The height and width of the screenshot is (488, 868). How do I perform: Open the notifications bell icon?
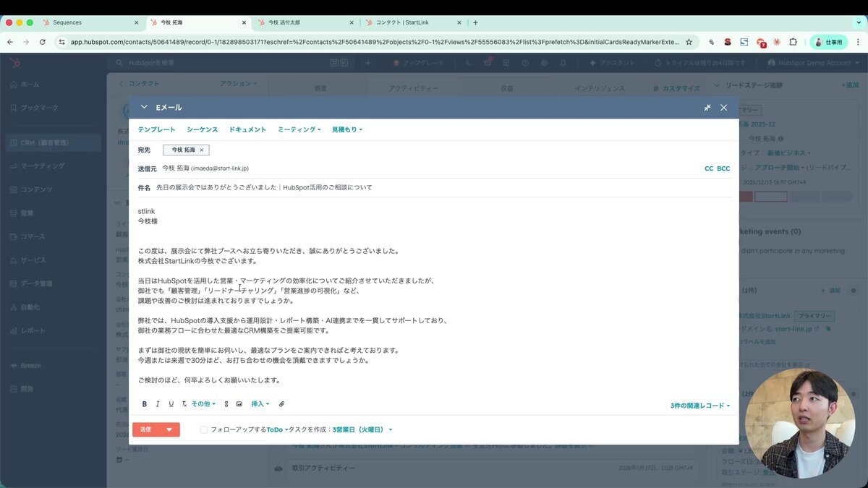coord(563,63)
